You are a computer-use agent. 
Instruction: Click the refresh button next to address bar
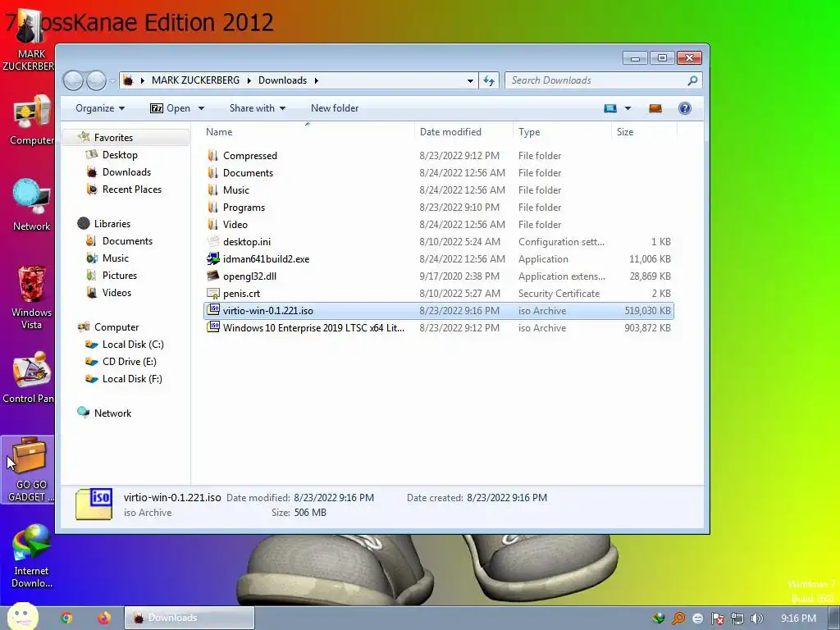click(489, 80)
